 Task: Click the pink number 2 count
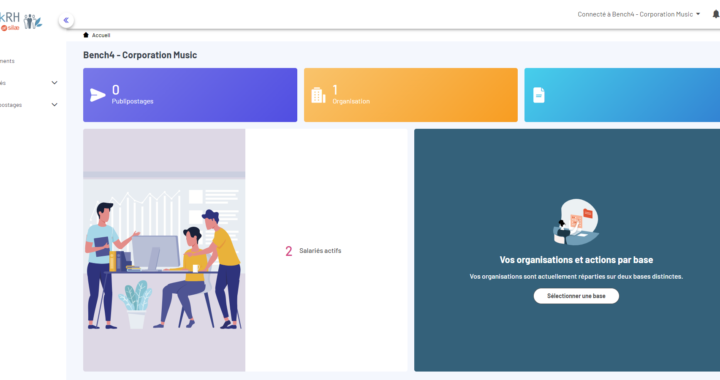pyautogui.click(x=288, y=251)
